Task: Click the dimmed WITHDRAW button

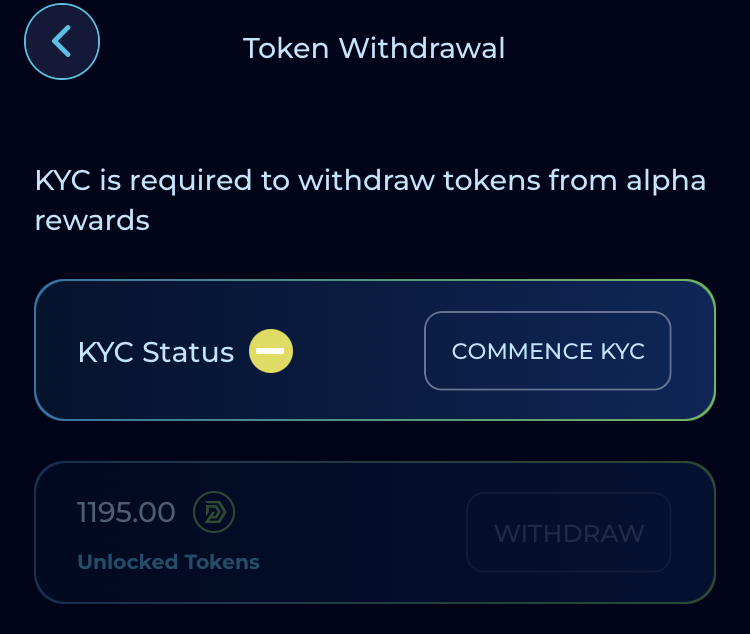Action: 569,533
